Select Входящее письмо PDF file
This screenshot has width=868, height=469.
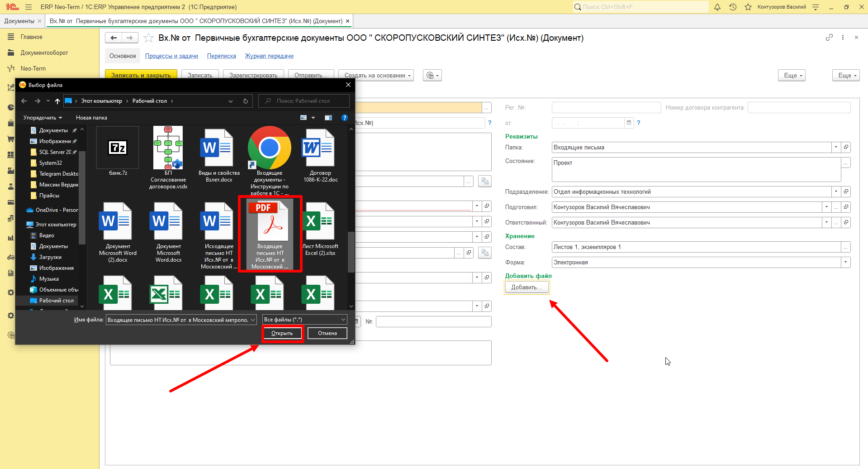(270, 234)
